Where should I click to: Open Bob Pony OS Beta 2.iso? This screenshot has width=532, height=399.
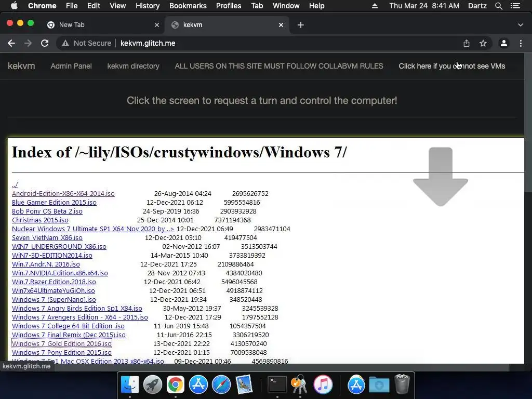(47, 211)
